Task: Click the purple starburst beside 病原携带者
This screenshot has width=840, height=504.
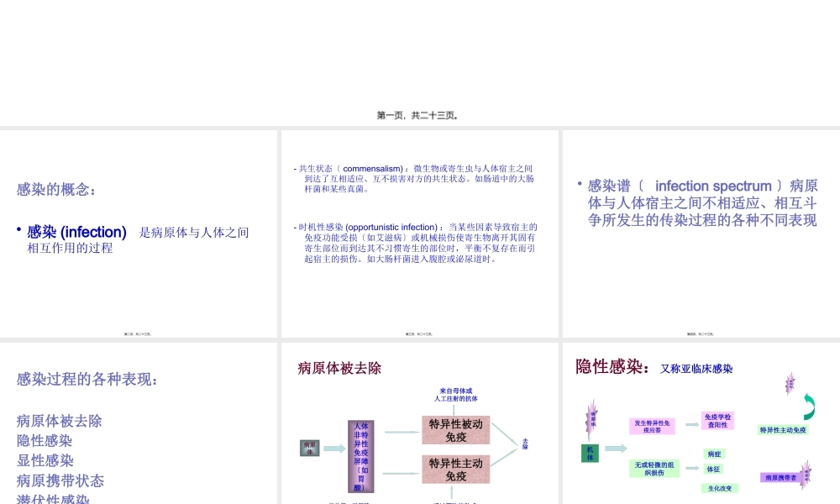Action: point(805,475)
